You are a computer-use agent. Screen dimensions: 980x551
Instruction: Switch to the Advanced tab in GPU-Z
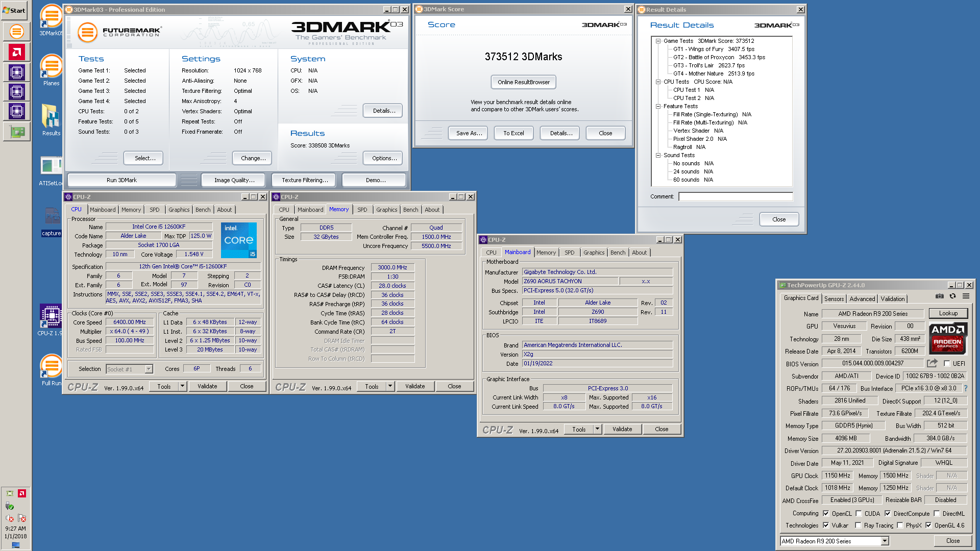point(863,299)
